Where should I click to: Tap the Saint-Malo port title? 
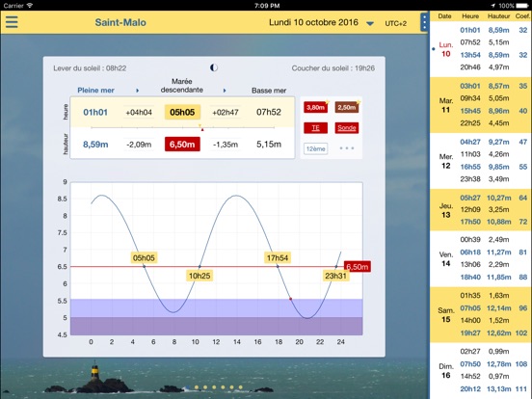(120, 22)
